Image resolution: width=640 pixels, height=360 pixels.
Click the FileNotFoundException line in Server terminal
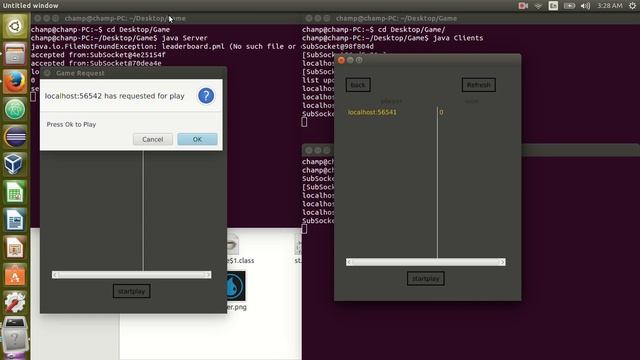(x=164, y=47)
